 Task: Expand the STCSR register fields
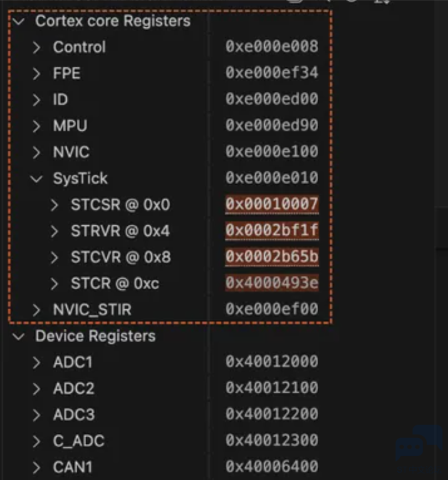pyautogui.click(x=55, y=205)
